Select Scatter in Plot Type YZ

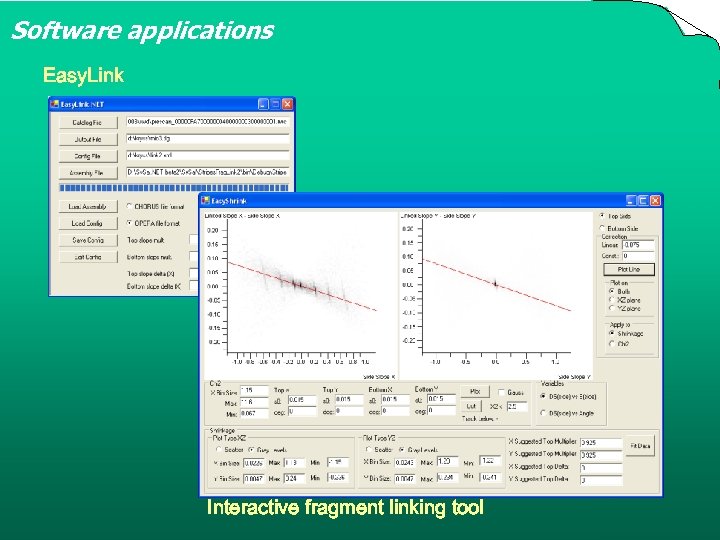pyautogui.click(x=369, y=450)
